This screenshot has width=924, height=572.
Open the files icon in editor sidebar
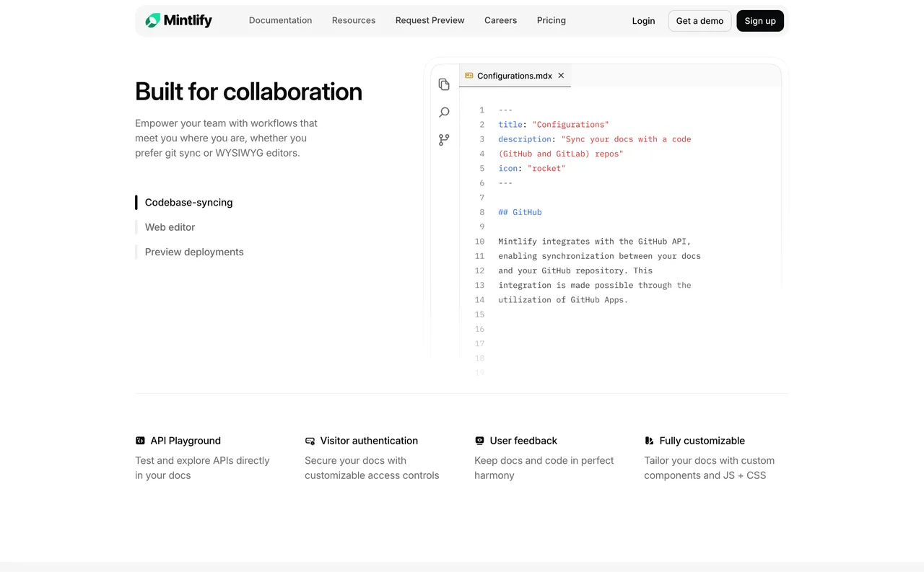[444, 84]
